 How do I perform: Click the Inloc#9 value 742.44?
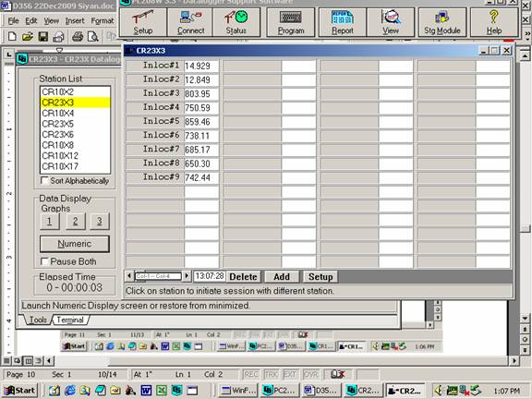[x=201, y=177]
